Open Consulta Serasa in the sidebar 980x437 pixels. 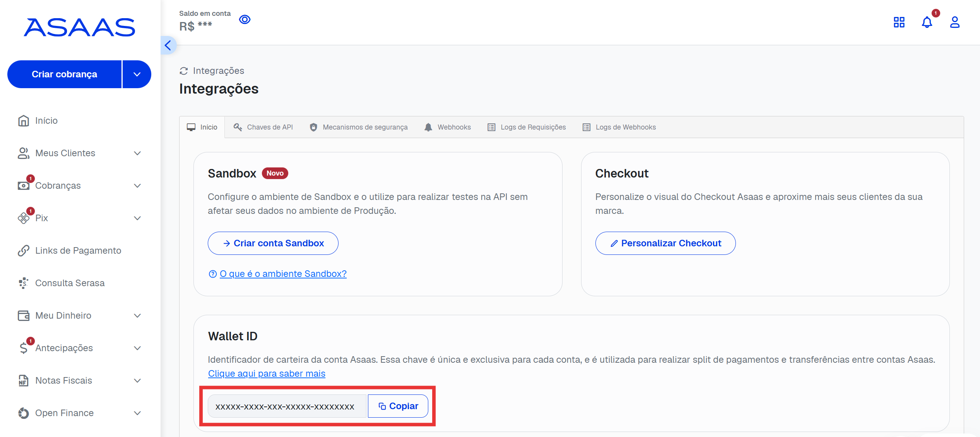[x=70, y=283]
